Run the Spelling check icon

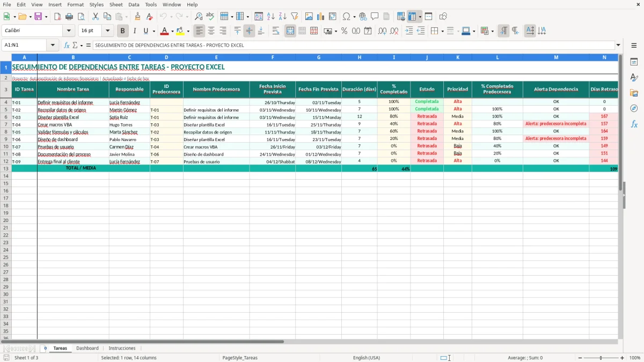tap(210, 17)
